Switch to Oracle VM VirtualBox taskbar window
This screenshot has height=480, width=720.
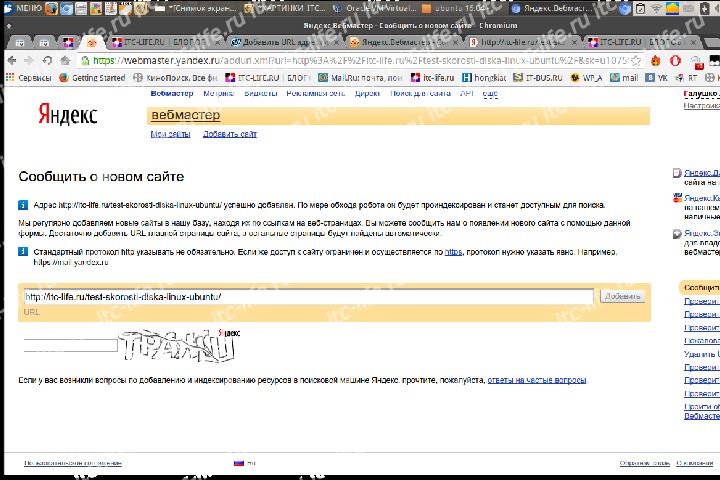pyautogui.click(x=374, y=8)
